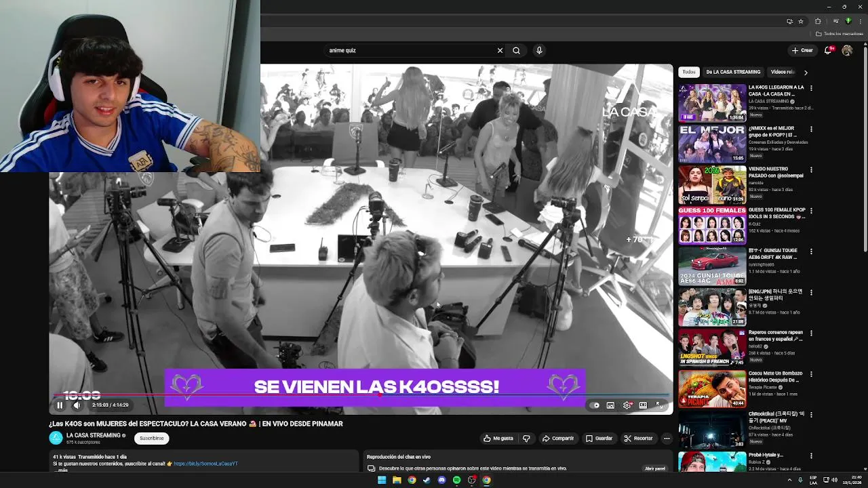Open NMIXX EL MEJOR grupo video thumbnail
The image size is (868, 488).
[712, 144]
